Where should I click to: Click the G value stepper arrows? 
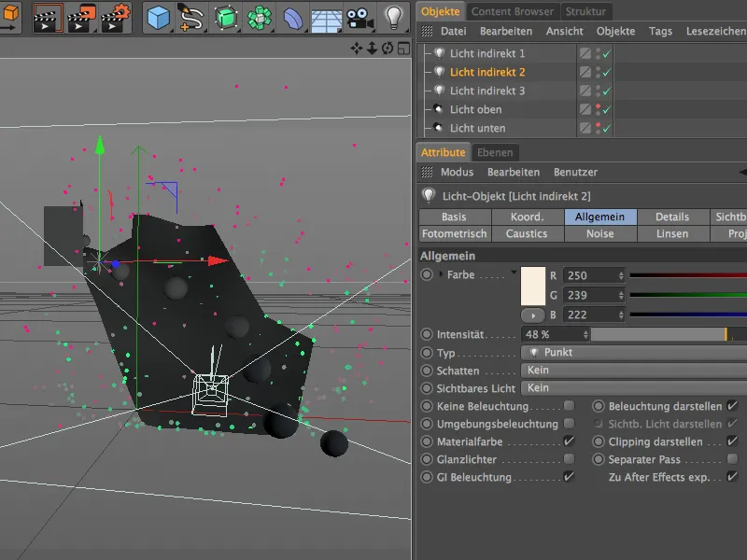pos(621,295)
